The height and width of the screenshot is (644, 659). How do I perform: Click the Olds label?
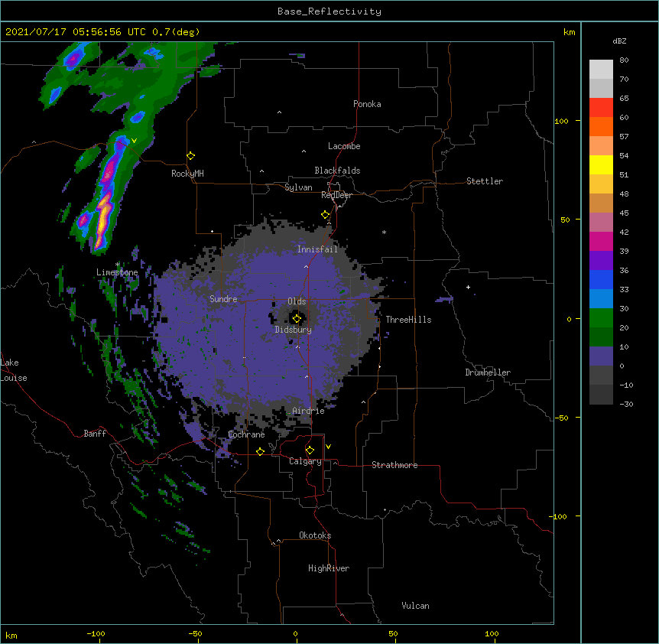tap(297, 301)
